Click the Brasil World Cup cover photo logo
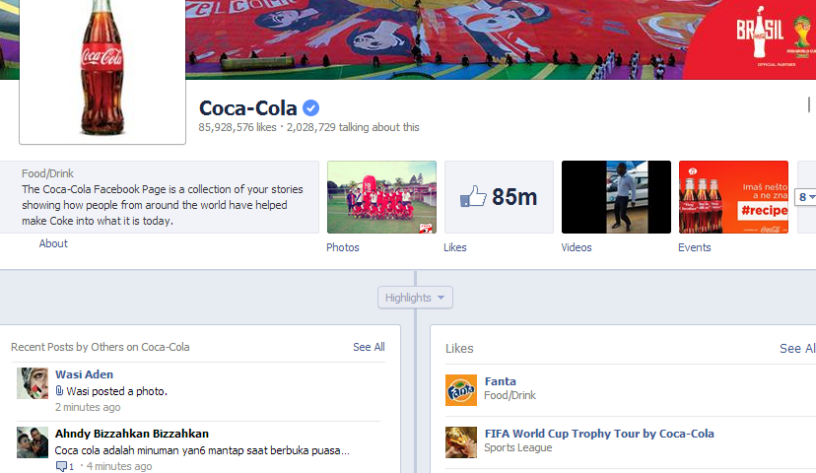Image resolution: width=816 pixels, height=473 pixels. pyautogui.click(x=758, y=35)
